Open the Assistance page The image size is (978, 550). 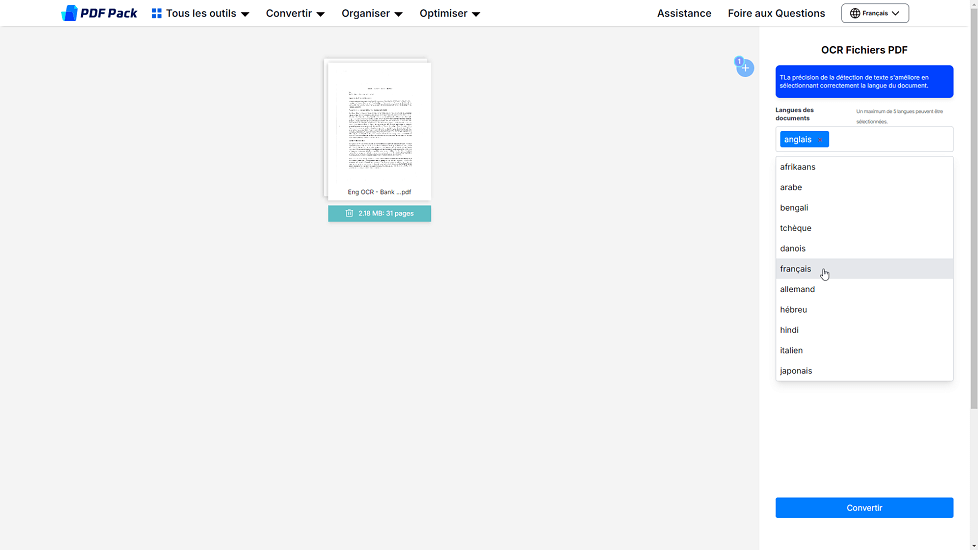pyautogui.click(x=684, y=14)
